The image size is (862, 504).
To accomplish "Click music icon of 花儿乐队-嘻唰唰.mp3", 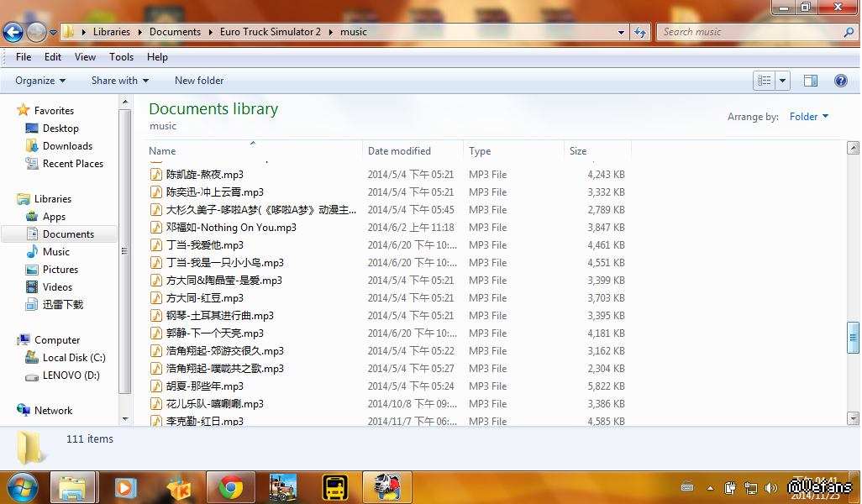I will click(156, 404).
